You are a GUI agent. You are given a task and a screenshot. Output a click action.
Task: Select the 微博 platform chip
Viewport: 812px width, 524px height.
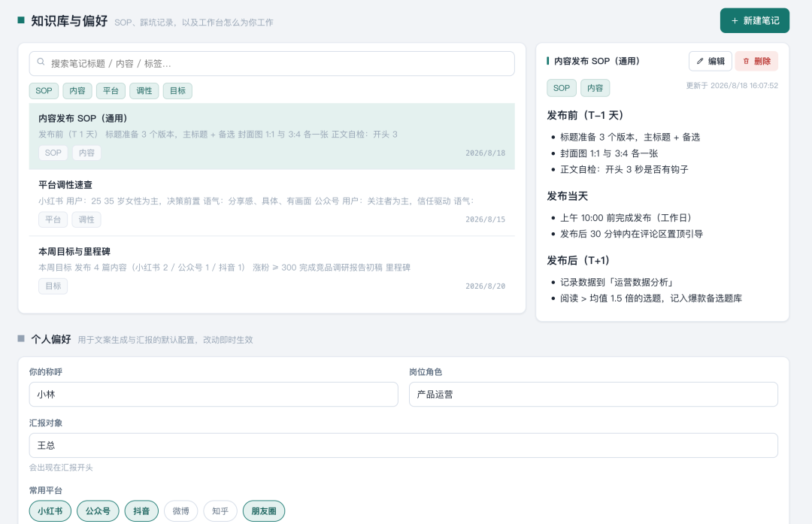click(x=180, y=511)
